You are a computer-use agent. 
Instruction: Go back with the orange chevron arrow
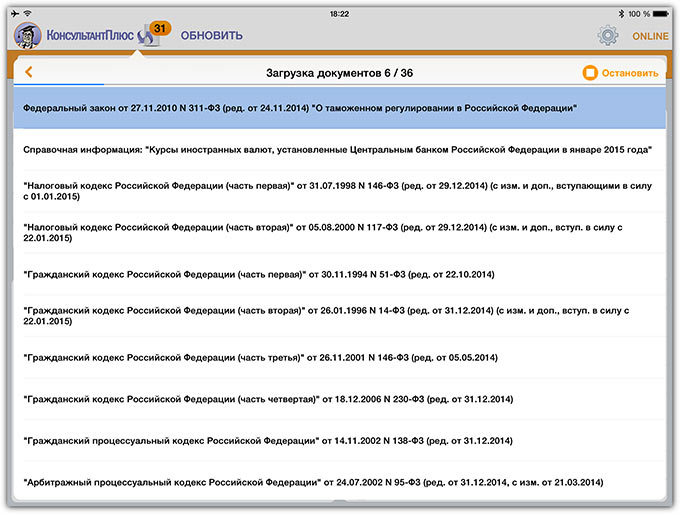point(29,72)
